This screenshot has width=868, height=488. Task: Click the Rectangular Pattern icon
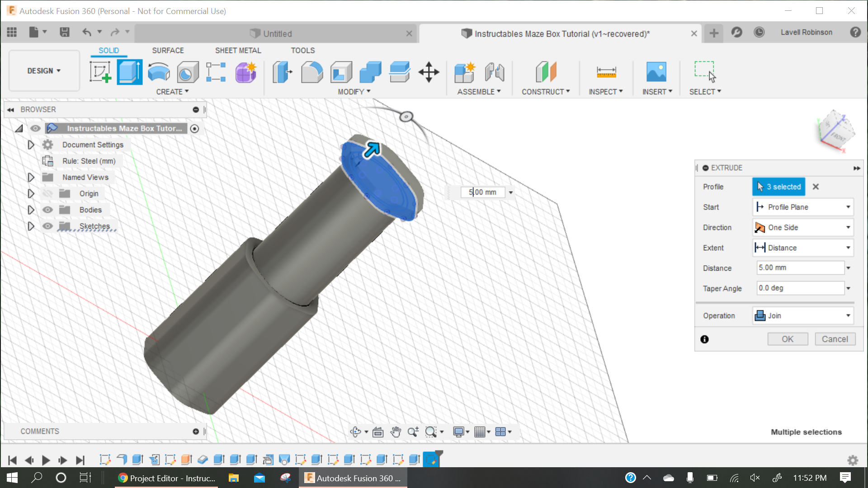(x=216, y=72)
